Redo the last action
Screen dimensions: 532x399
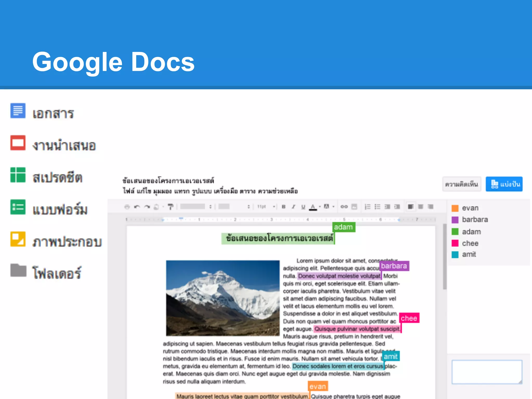tap(147, 207)
